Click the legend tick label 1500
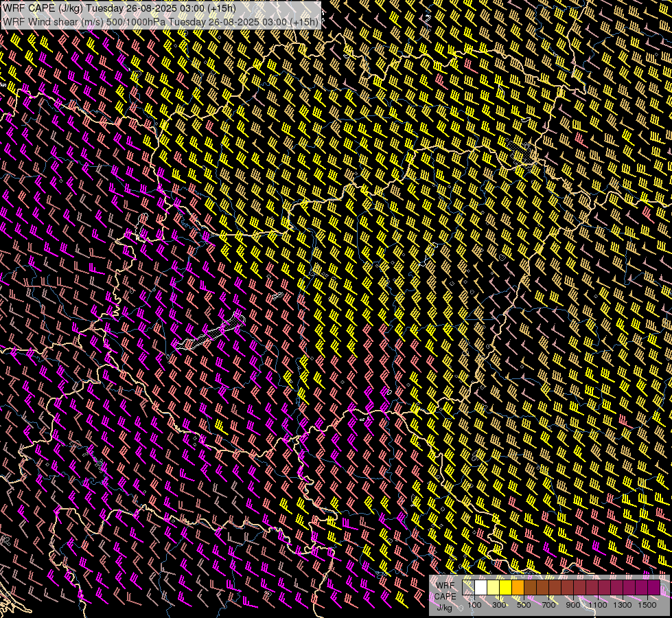672x618 pixels. point(647,605)
